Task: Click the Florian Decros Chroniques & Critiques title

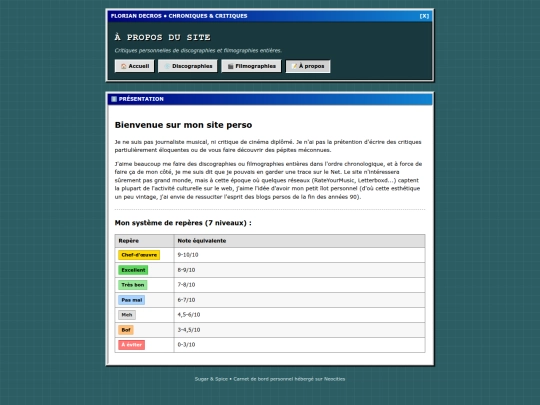Action: point(179,16)
